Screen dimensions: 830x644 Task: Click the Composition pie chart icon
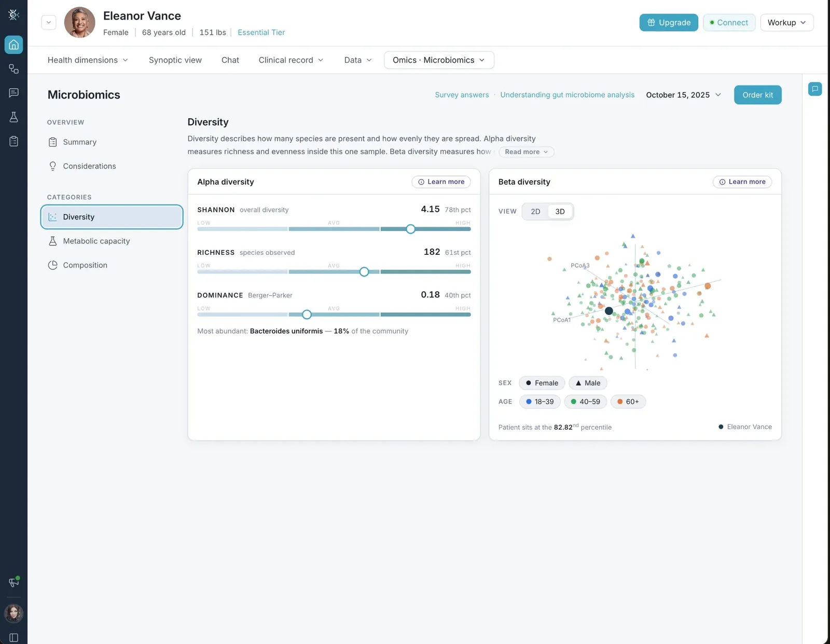click(x=52, y=265)
